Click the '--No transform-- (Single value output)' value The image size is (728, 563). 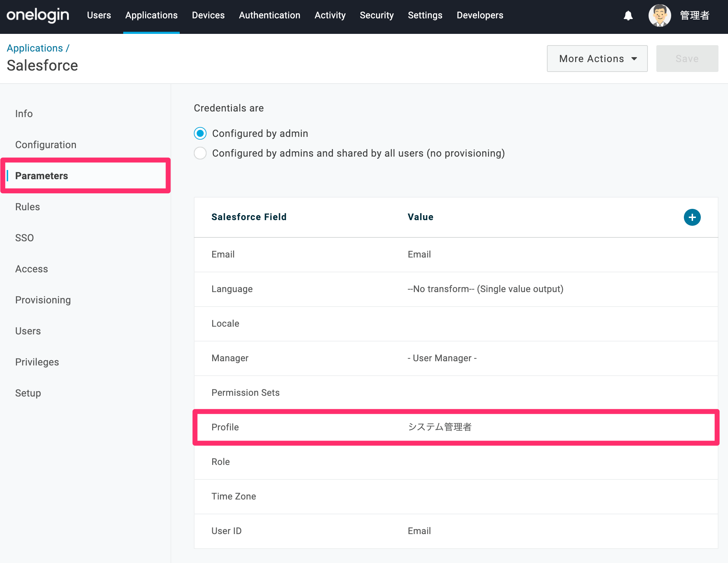pos(485,289)
